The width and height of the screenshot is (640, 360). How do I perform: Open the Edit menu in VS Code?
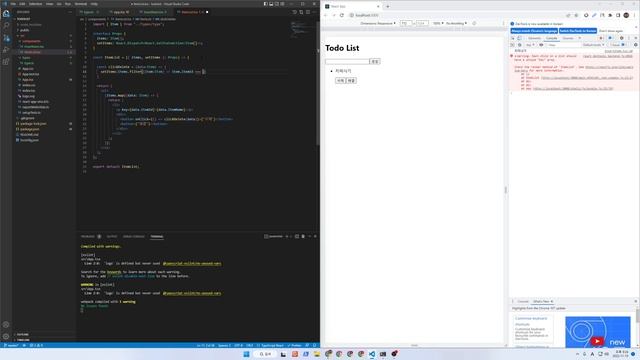[22, 4]
